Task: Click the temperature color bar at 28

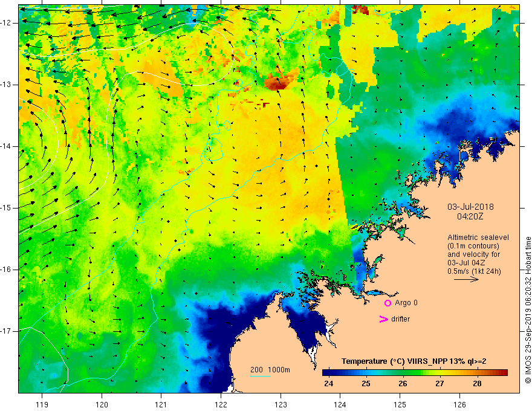Action: 477,372
